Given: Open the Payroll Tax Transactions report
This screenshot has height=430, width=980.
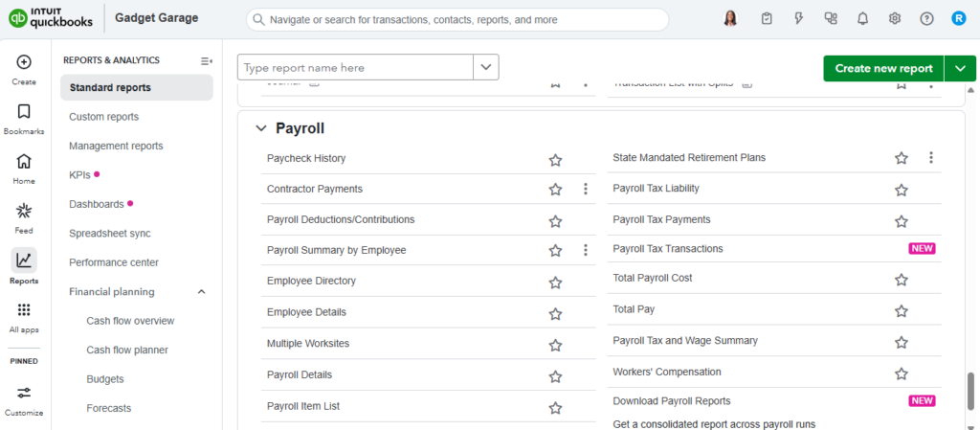Looking at the screenshot, I should point(668,249).
